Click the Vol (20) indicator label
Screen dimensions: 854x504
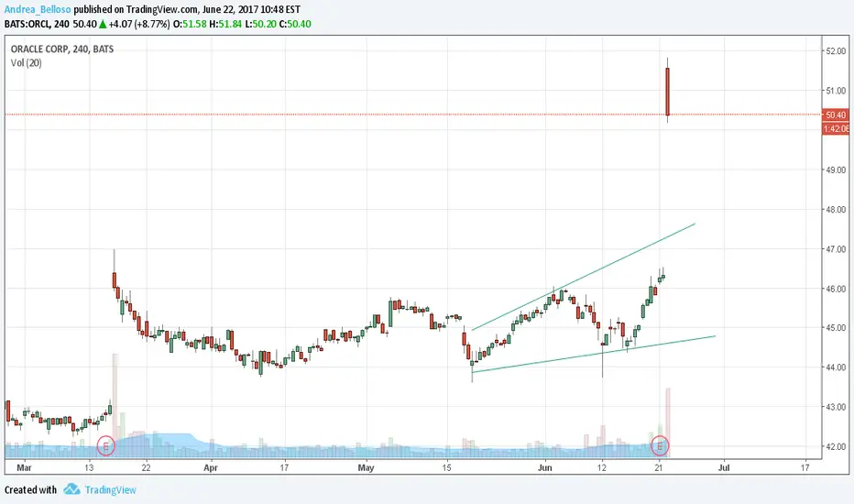pos(27,63)
